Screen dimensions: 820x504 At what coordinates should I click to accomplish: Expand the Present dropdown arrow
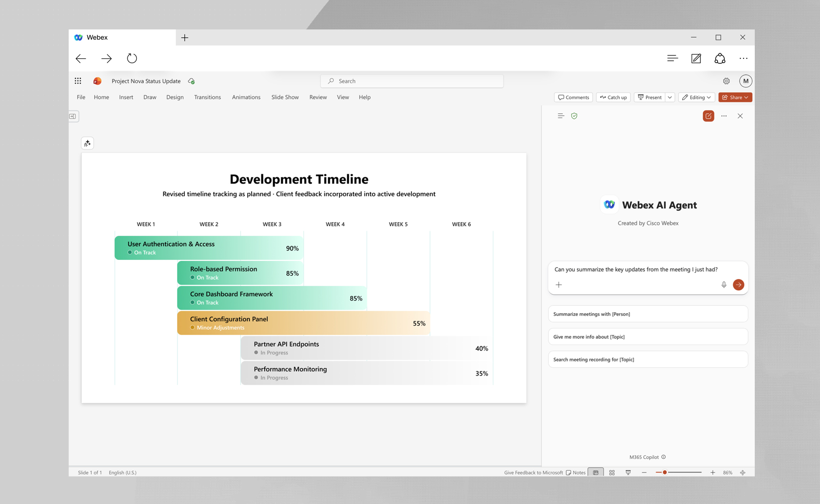pyautogui.click(x=670, y=97)
